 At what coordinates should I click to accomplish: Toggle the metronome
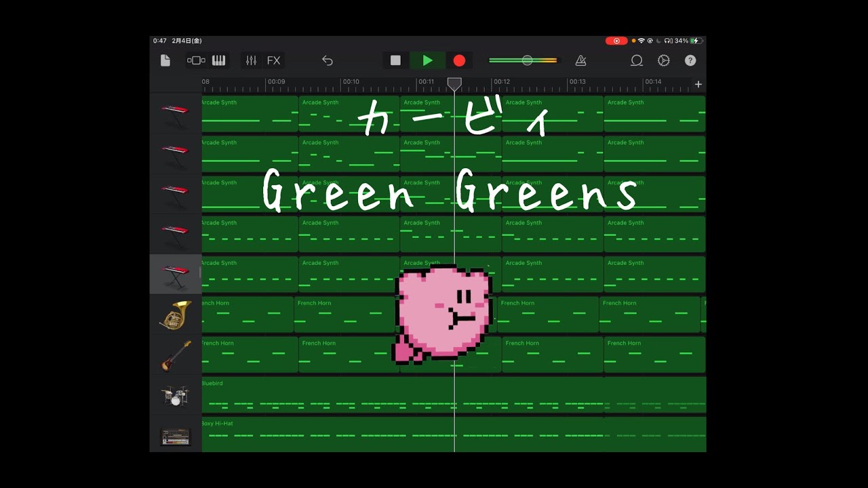580,60
